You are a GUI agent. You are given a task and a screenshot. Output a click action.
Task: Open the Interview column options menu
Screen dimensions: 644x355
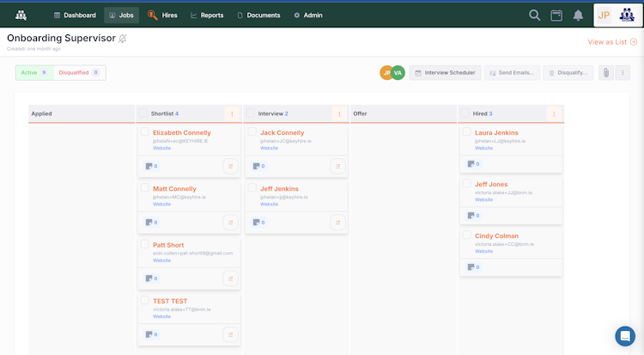[339, 114]
